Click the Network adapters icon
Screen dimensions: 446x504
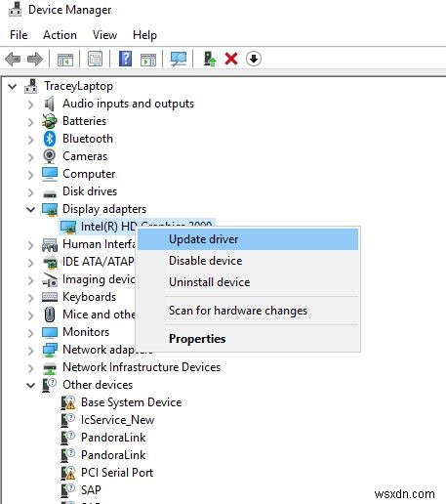point(50,350)
